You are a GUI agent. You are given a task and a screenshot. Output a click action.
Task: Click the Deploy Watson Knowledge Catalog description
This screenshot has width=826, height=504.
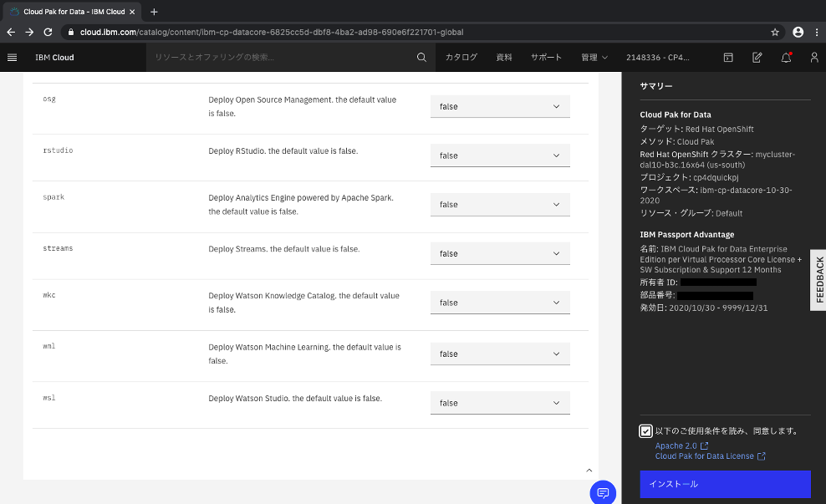point(304,303)
